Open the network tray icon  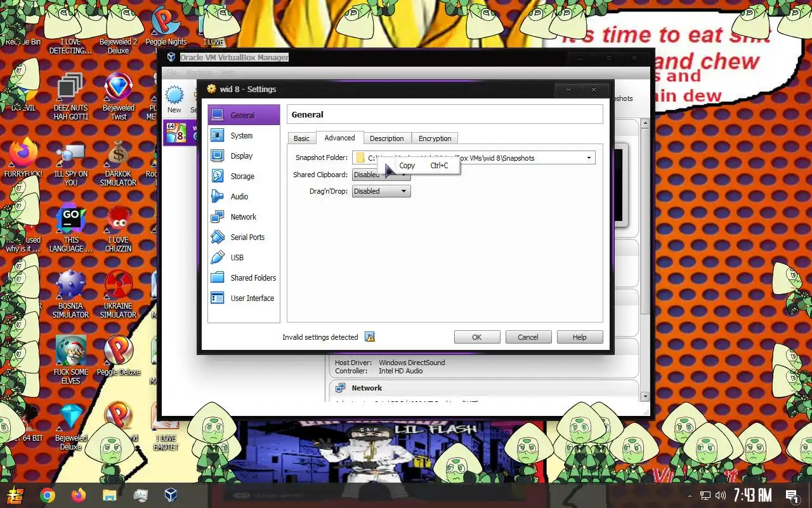(705, 495)
